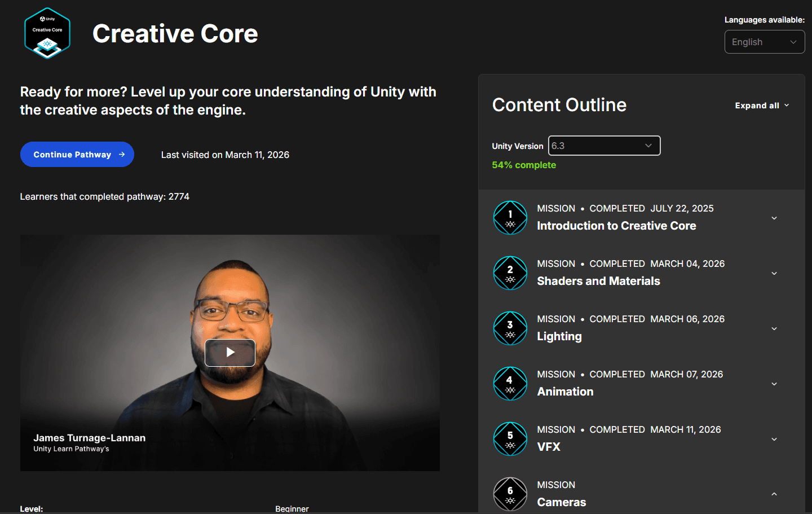This screenshot has height=514, width=812.
Task: Click the Unity Learn Pathway's caption
Action: (x=71, y=449)
